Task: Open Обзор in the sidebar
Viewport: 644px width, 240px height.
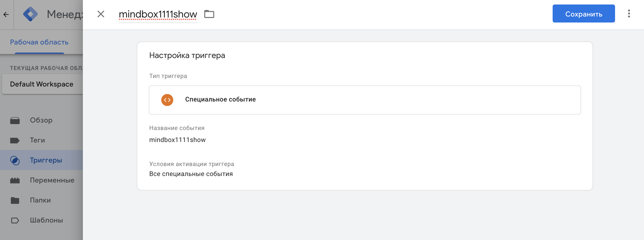Action: [x=41, y=120]
